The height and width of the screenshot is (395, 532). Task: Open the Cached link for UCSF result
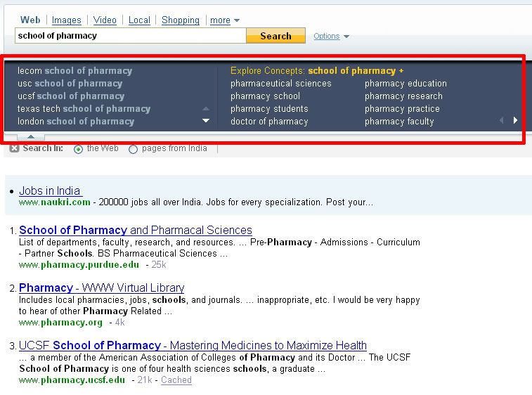(x=176, y=380)
